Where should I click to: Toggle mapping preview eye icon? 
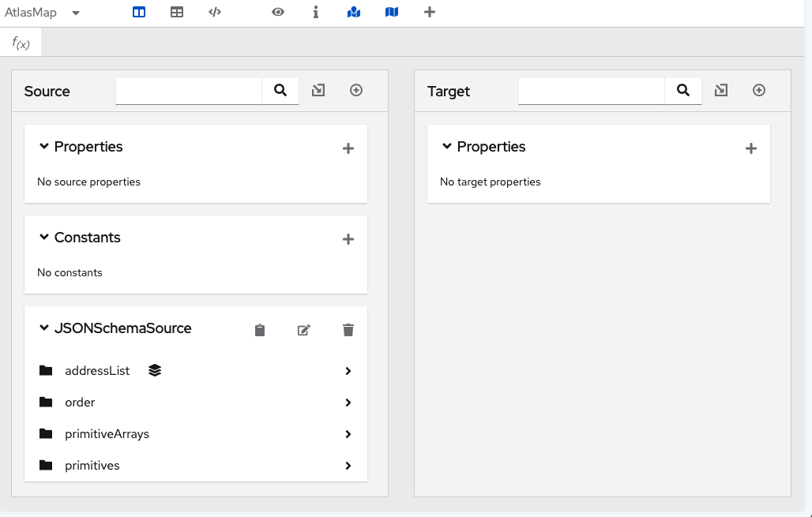pos(278,13)
